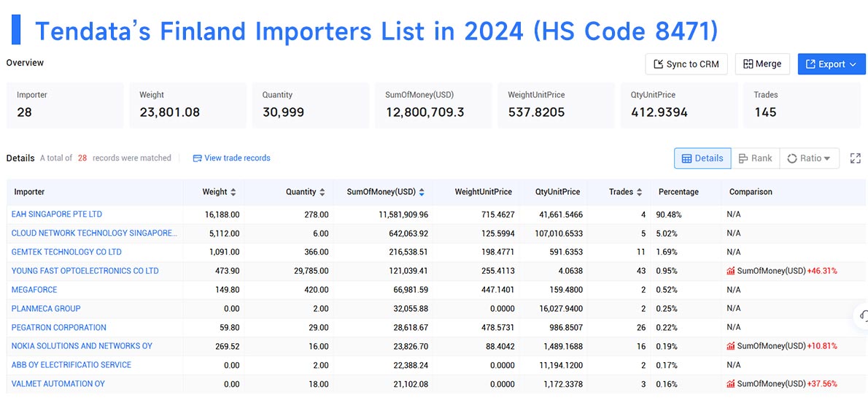Open the VALMET AUTOMATION OY link
This screenshot has width=868, height=403.
58,383
